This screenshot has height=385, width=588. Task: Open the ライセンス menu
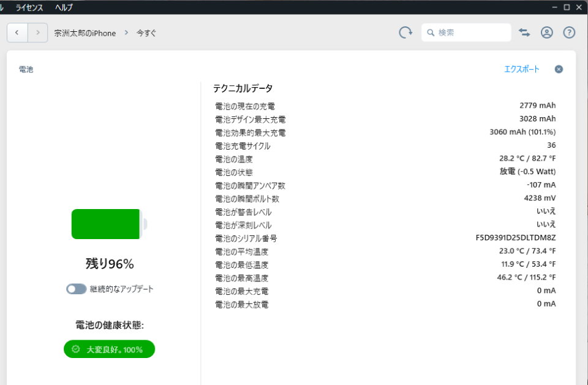click(29, 7)
